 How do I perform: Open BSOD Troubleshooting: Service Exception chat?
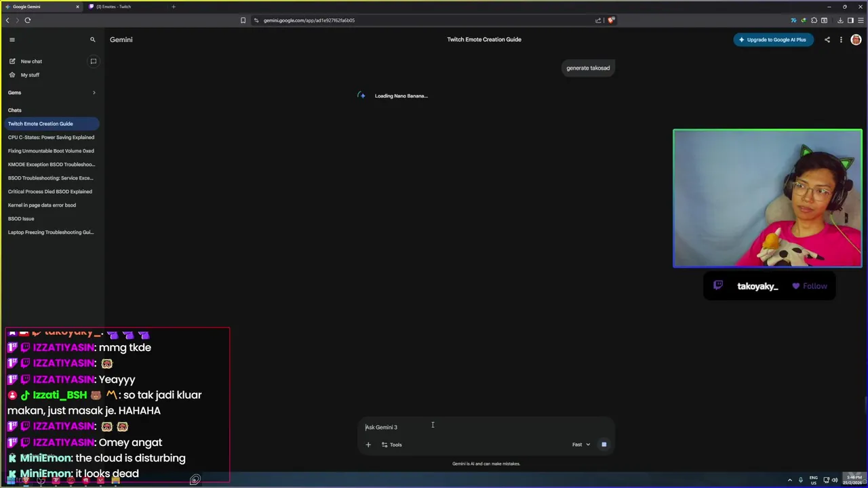(x=52, y=178)
